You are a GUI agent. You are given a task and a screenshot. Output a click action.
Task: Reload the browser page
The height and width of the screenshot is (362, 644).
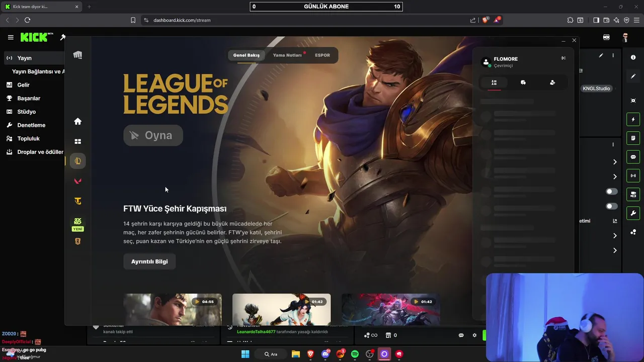pos(28,20)
